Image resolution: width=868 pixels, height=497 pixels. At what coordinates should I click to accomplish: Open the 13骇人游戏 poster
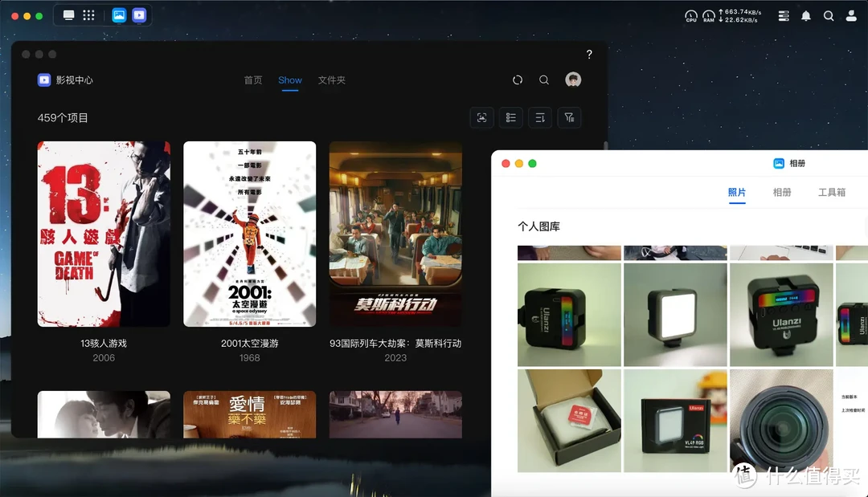(x=104, y=234)
